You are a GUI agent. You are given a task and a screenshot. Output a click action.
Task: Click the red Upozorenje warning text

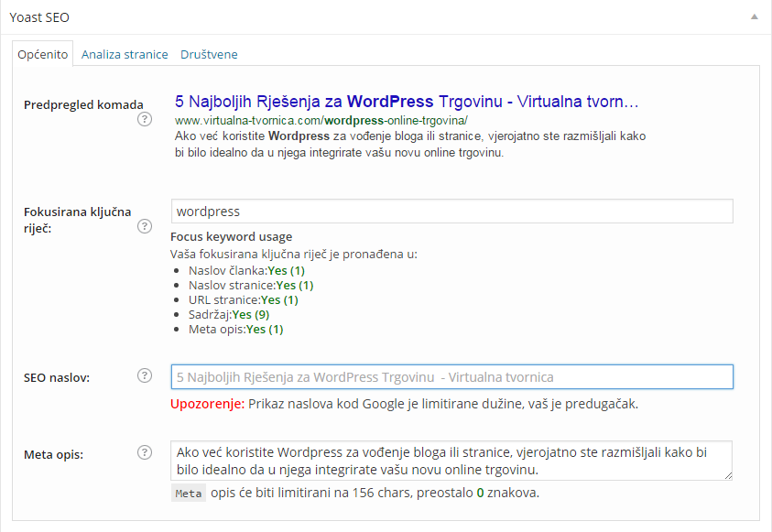207,404
